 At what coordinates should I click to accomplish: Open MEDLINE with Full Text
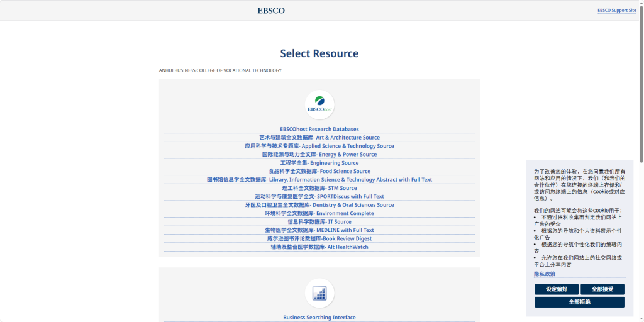319,230
